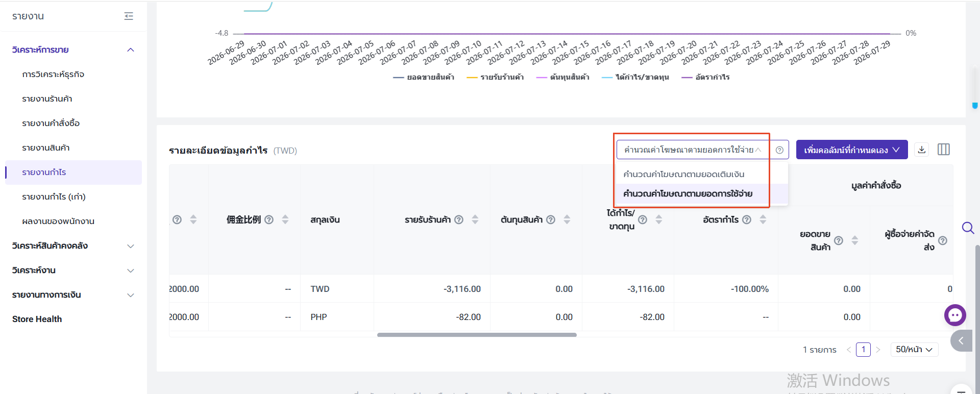The width and height of the screenshot is (980, 394).
Task: Open รายงานร้านค้า in sidebar
Action: pyautogui.click(x=73, y=98)
